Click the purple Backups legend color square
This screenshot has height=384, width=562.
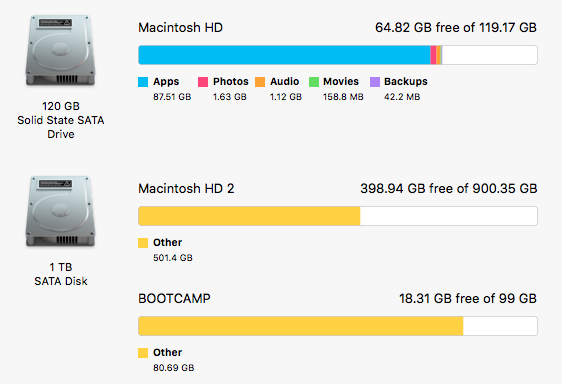click(375, 82)
